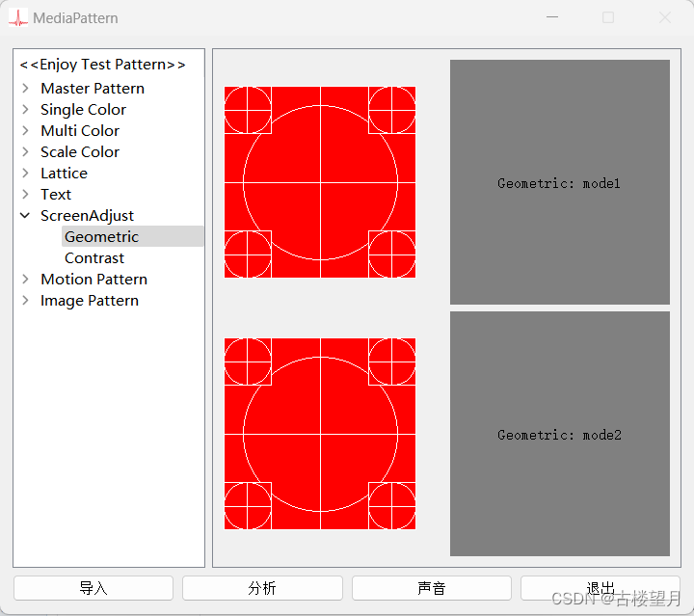This screenshot has height=616, width=694.
Task: Select Image Pattern in the tree
Action: click(x=90, y=301)
